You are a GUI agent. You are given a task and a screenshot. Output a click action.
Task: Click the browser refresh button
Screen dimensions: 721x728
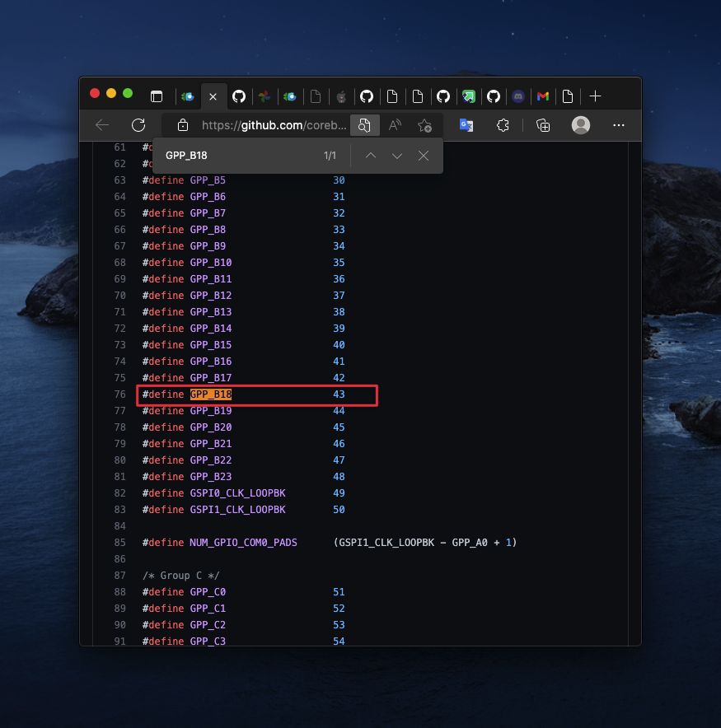(x=138, y=125)
